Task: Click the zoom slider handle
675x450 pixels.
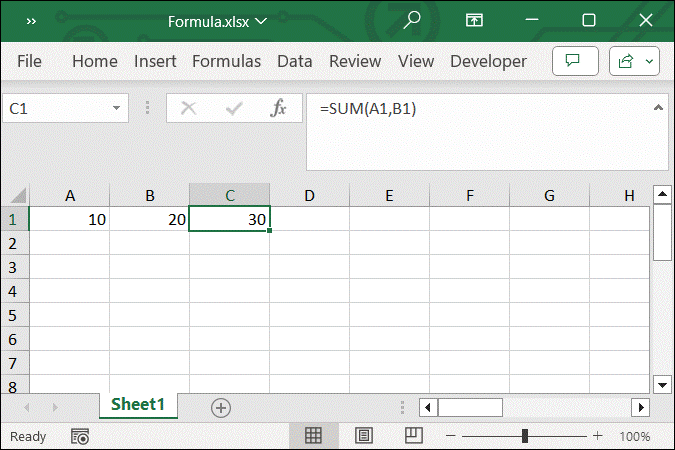Action: pyautogui.click(x=525, y=436)
